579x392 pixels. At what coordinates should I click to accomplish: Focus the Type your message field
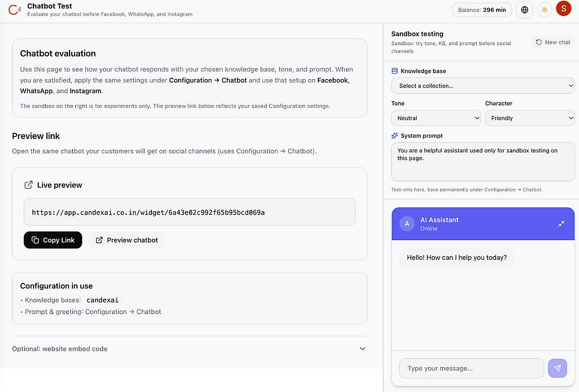click(x=471, y=368)
